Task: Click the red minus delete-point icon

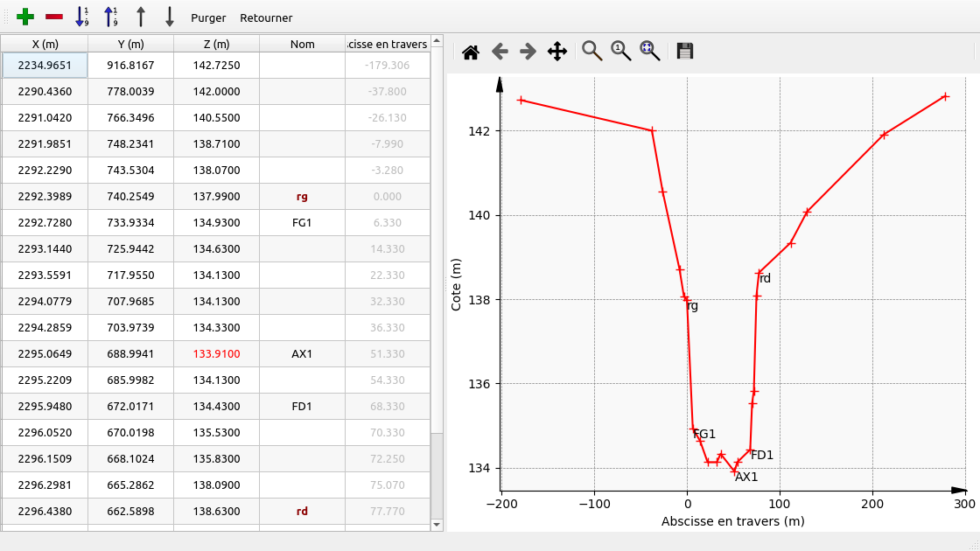Action: tap(54, 17)
